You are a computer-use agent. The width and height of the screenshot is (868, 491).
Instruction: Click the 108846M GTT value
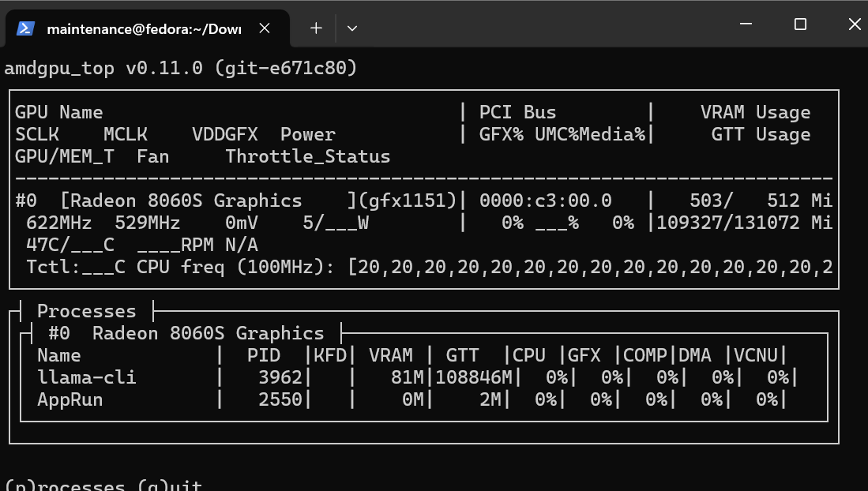click(x=473, y=378)
